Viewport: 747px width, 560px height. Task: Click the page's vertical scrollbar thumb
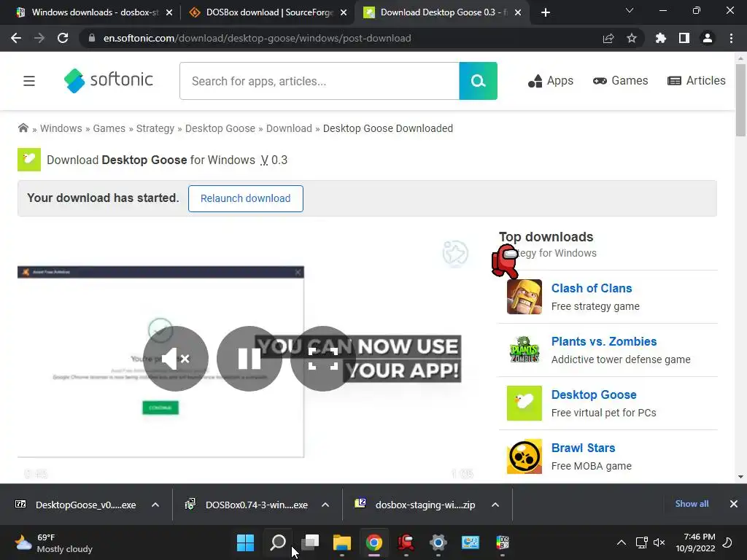740,100
